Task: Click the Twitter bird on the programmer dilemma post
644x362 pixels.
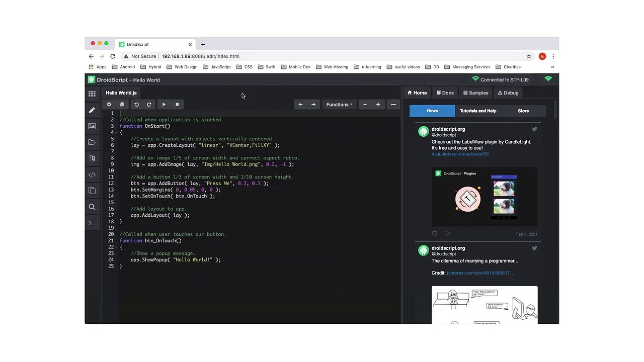Action: point(534,248)
